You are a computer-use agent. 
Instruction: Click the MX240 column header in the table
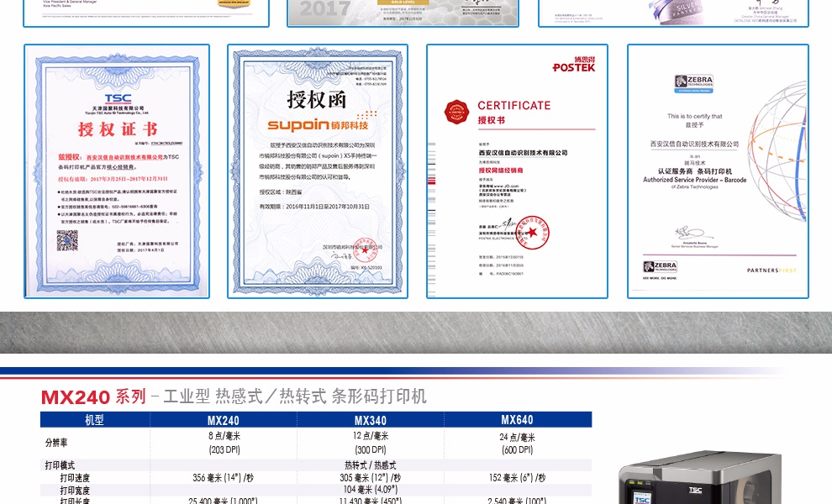224,421
